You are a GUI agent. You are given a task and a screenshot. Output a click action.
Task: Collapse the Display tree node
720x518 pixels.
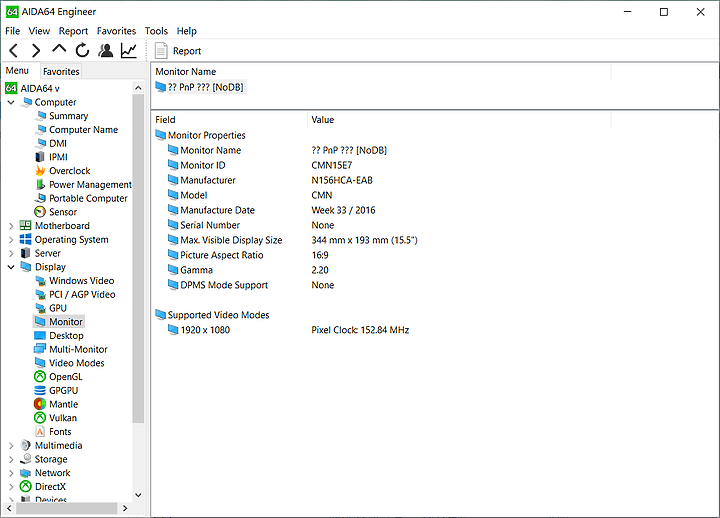11,267
